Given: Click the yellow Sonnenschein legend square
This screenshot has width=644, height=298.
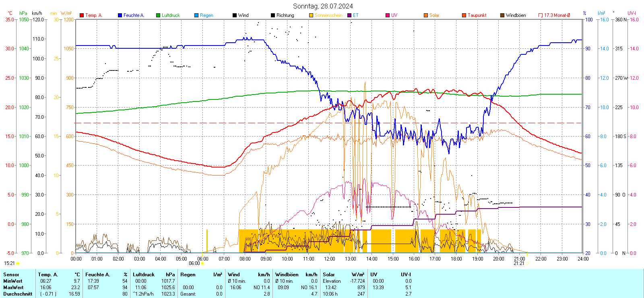Looking at the screenshot, I should click(311, 15).
